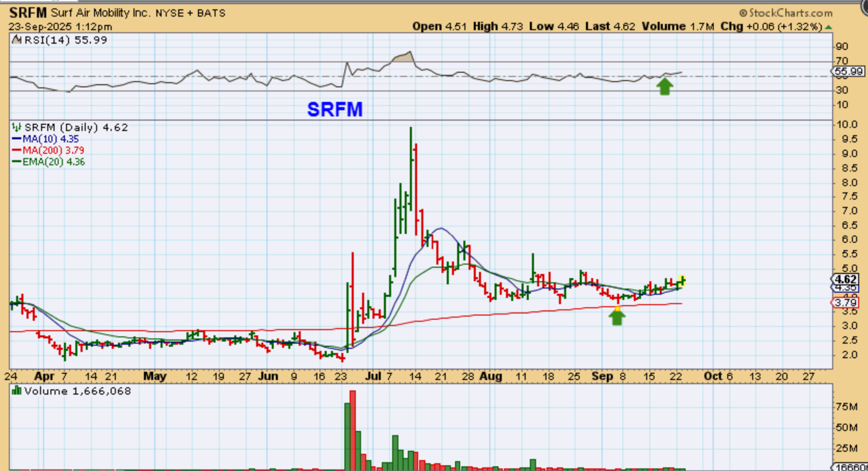Click the 3.0 price axis label
The image size is (868, 471).
(x=849, y=326)
